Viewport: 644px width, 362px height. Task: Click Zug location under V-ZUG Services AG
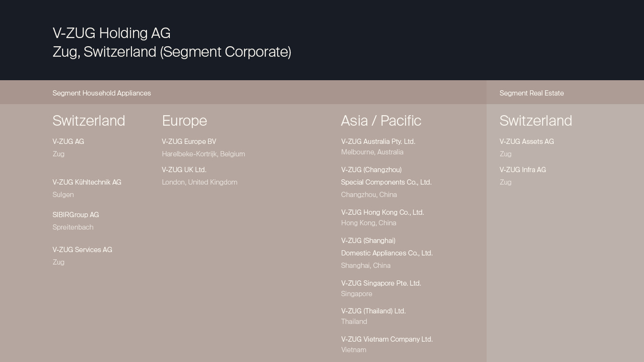(x=58, y=262)
